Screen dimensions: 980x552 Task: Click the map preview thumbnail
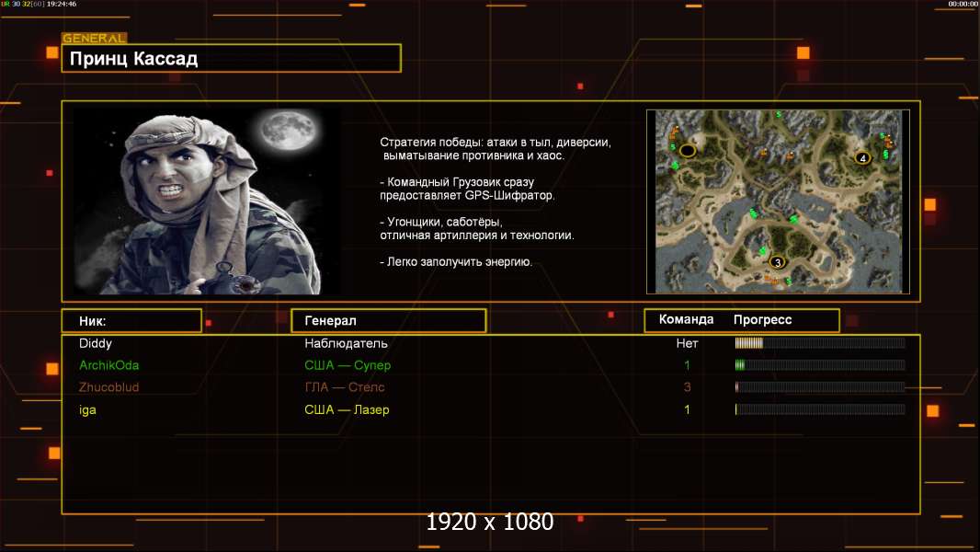(778, 201)
